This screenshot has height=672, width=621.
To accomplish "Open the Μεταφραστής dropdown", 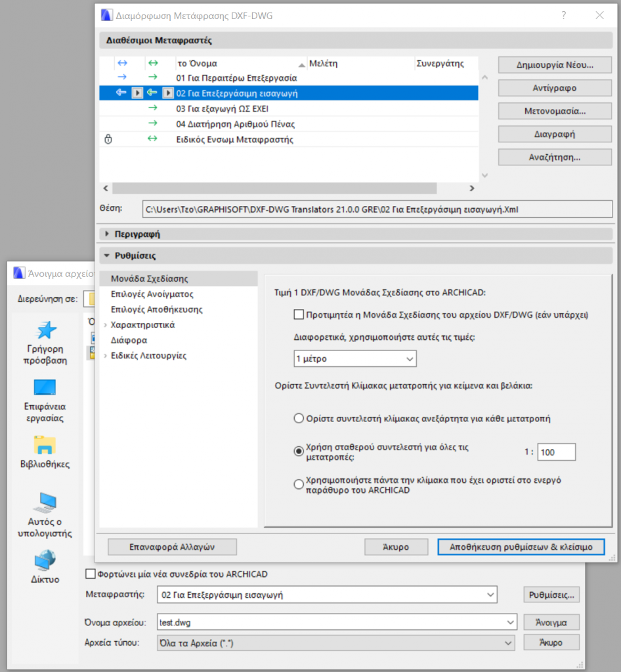I will [327, 595].
